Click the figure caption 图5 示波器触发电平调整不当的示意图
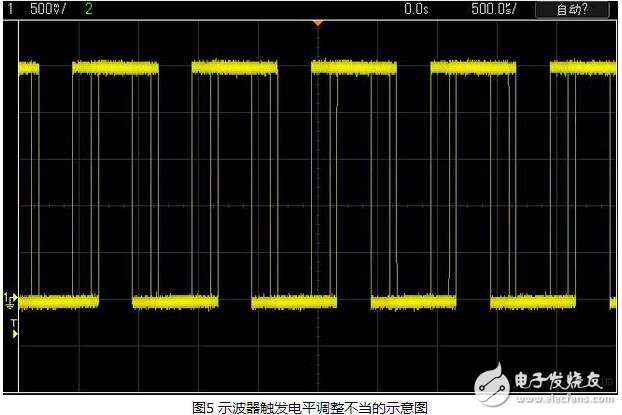The image size is (622, 415). point(310,407)
